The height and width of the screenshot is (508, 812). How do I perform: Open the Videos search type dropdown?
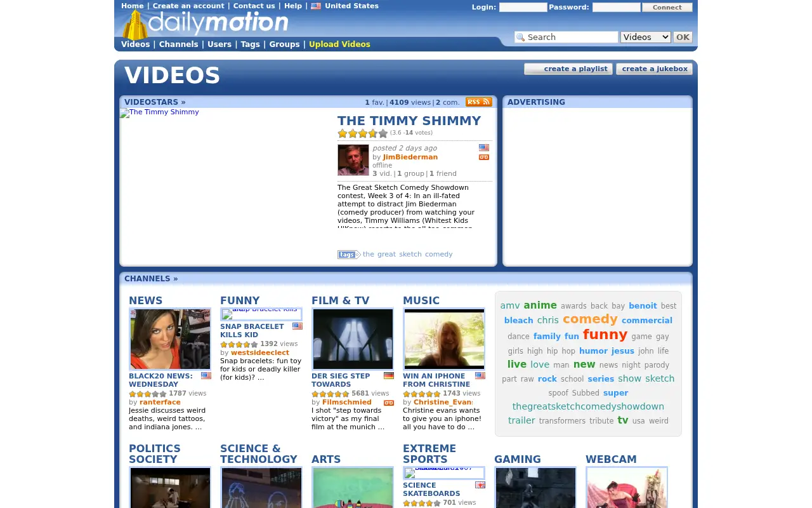pyautogui.click(x=645, y=37)
